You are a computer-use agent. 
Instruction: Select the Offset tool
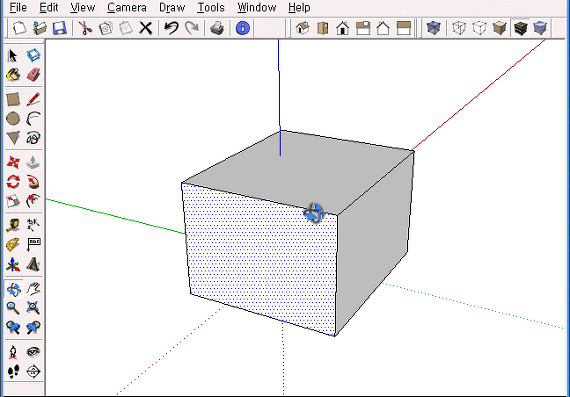coord(33,201)
